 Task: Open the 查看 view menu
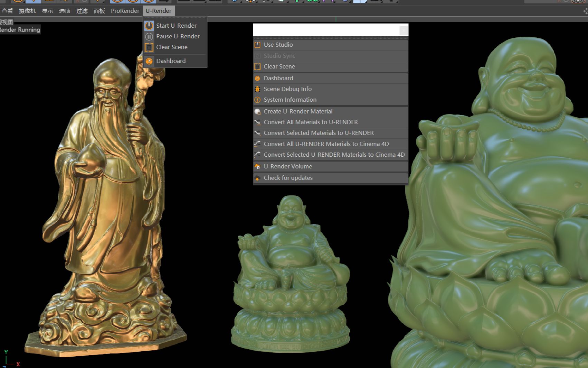pyautogui.click(x=7, y=11)
